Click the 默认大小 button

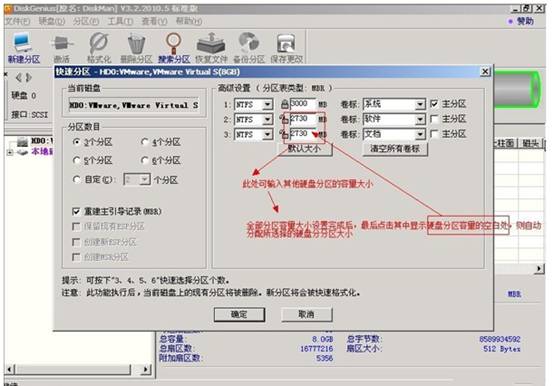tap(305, 149)
